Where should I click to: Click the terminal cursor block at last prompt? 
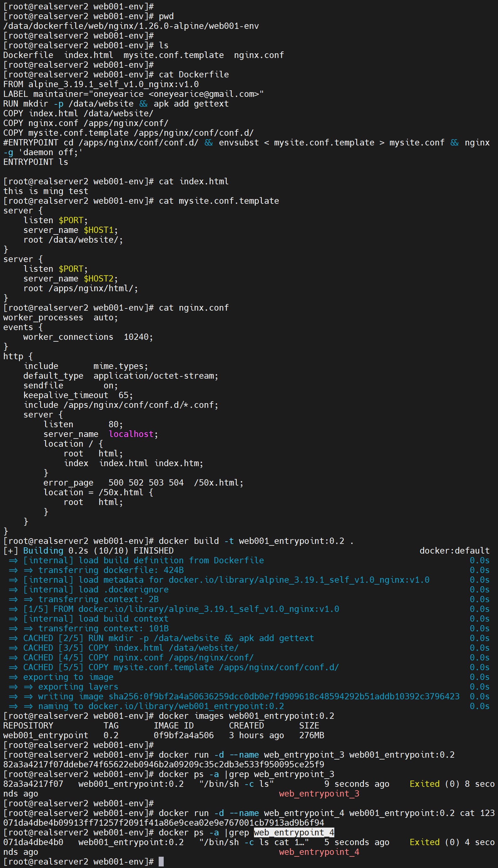[161, 861]
